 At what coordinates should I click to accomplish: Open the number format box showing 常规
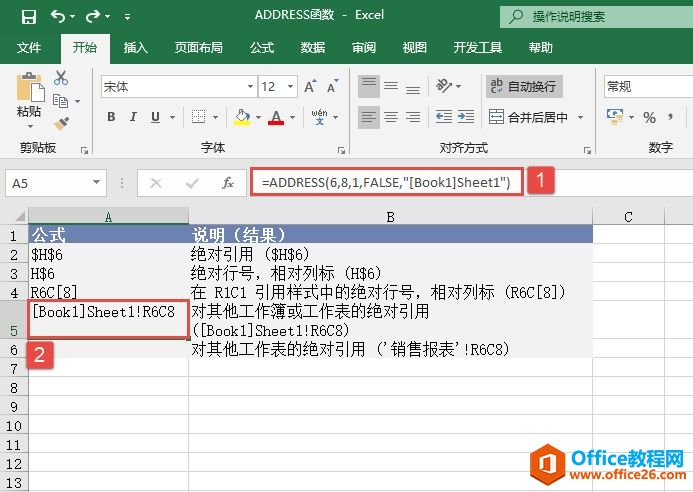pos(648,87)
